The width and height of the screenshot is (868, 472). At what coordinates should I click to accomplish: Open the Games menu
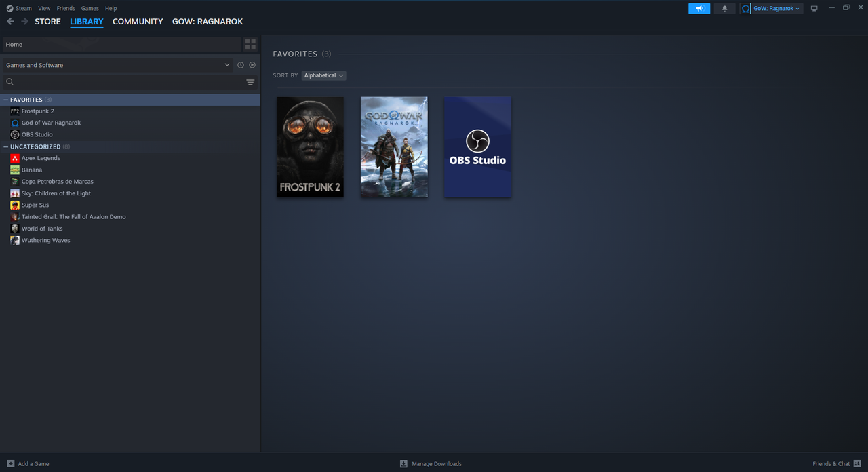click(90, 8)
